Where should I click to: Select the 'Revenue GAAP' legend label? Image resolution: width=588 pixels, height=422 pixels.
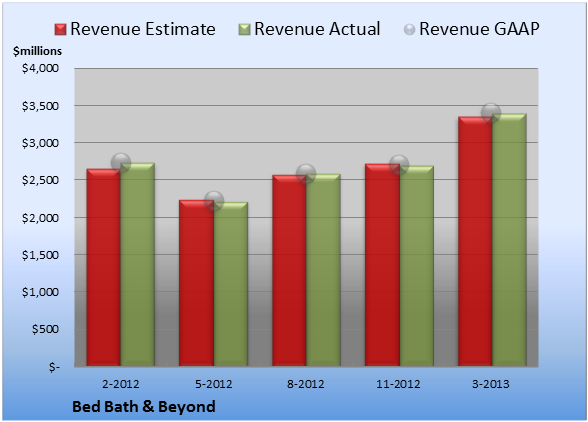pos(479,29)
